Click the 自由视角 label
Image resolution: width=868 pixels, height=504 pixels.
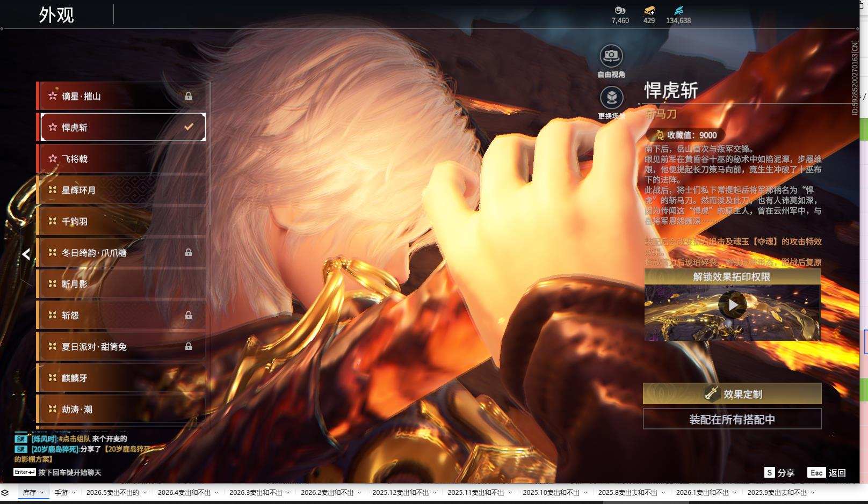(611, 75)
